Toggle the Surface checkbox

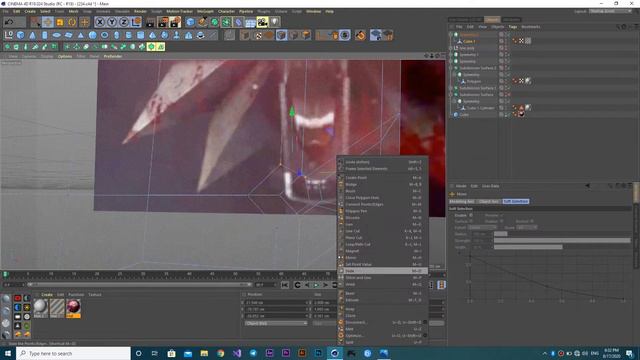tap(471, 221)
